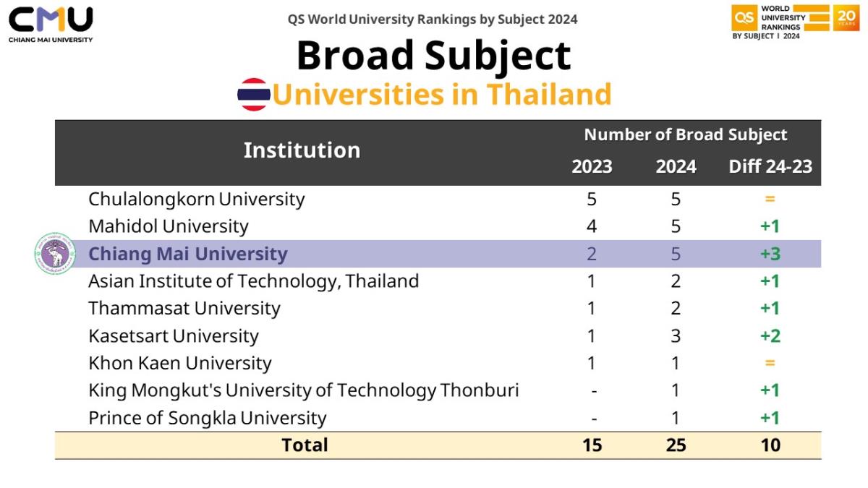Screen dimensions: 868x488
Task: Click the Broad Subject title heading
Action: point(434,56)
